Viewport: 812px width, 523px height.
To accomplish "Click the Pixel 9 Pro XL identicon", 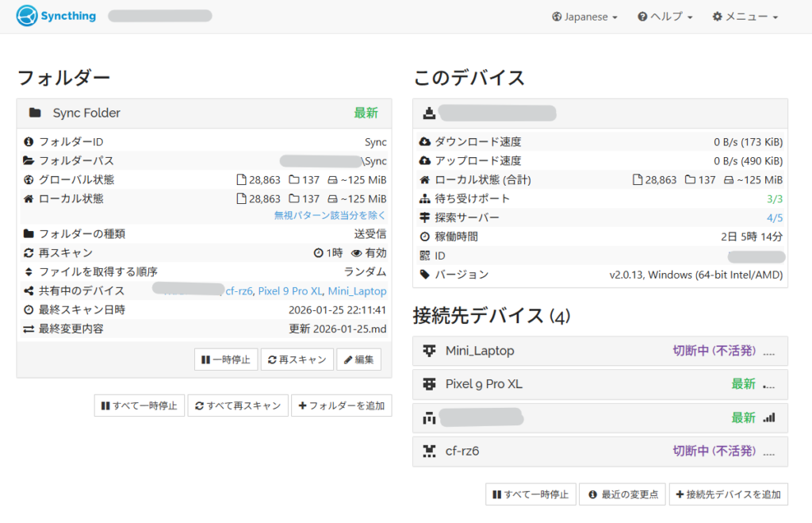I will [x=430, y=384].
